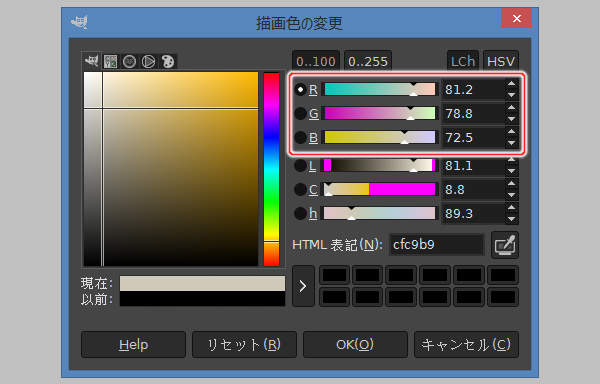Click the GIMP logo in title bar
The image size is (600, 384).
pyautogui.click(x=80, y=22)
